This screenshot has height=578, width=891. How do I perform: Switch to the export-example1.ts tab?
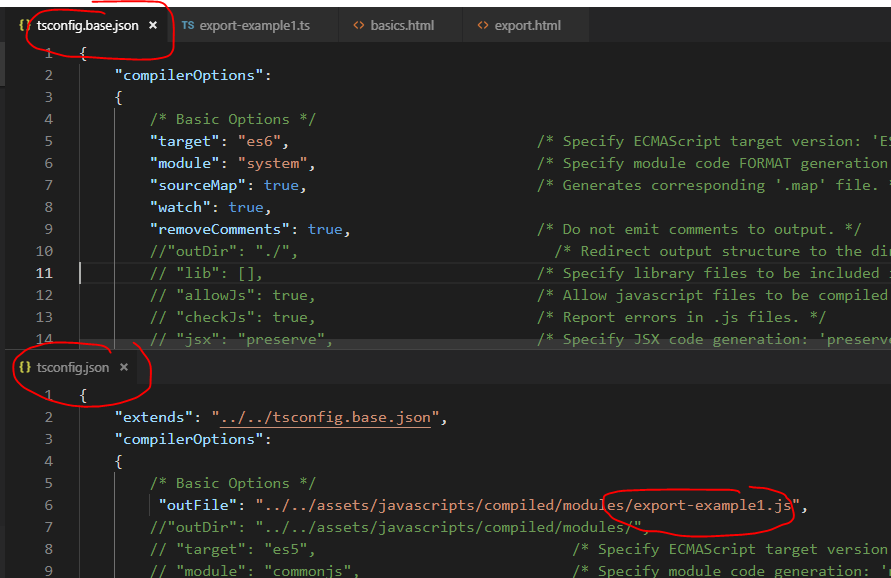254,25
